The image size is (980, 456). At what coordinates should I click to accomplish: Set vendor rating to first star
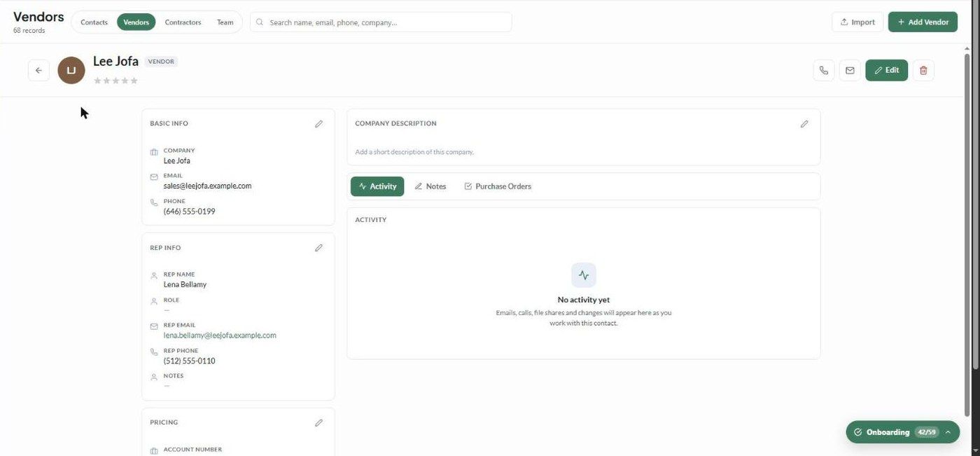(98, 81)
